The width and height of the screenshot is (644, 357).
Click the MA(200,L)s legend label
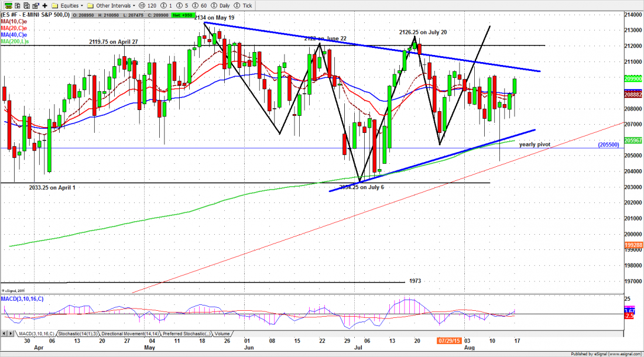point(14,41)
